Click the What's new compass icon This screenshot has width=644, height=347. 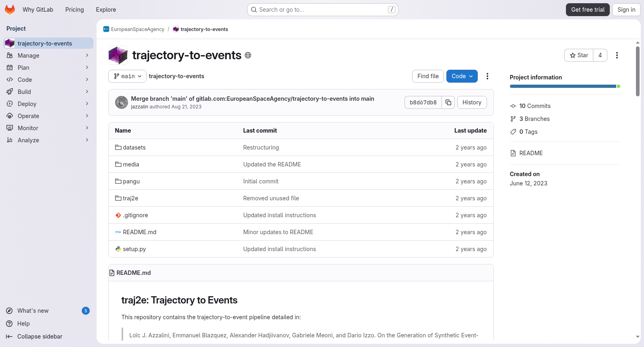[9, 311]
